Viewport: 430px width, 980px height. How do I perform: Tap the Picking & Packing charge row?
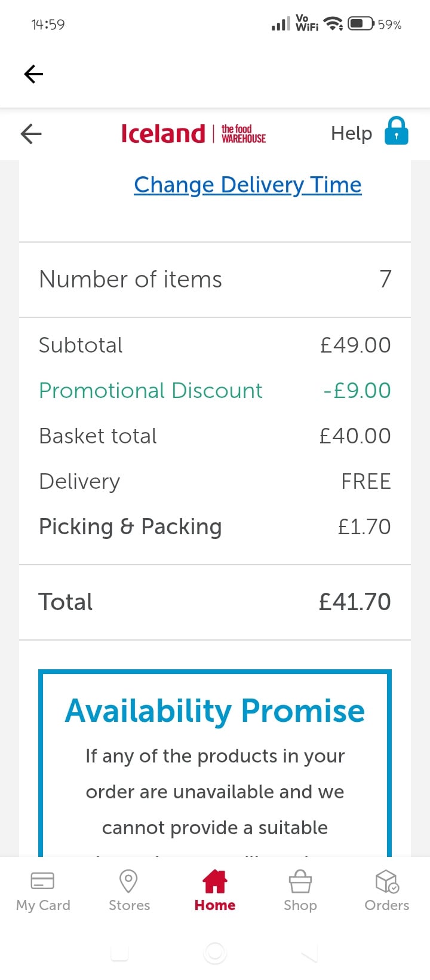[215, 526]
